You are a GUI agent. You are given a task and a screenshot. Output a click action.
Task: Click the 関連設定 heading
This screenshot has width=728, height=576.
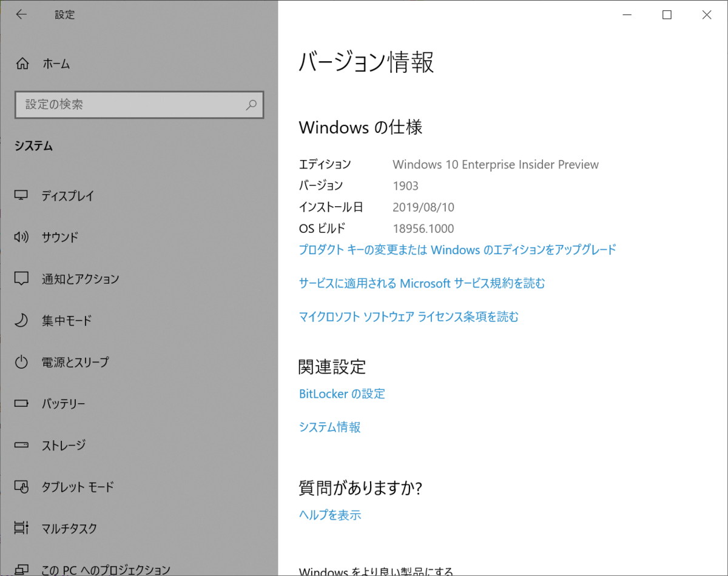point(332,366)
